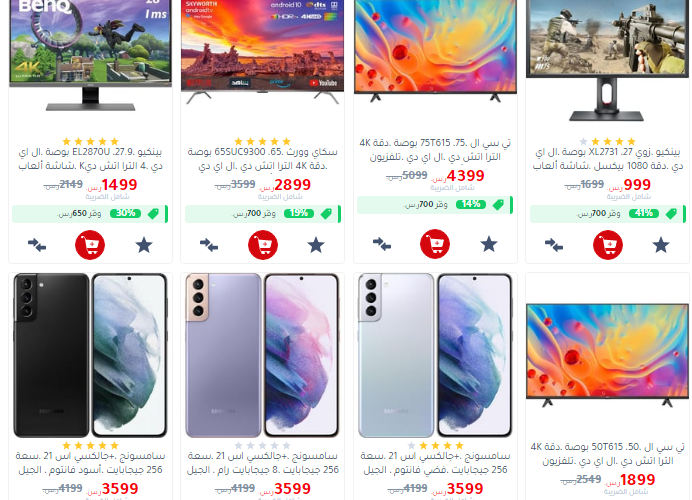Screen dimensions: 692x500
Task: Favorite the BenQ EL2870U monitor with star
Action: [x=144, y=245]
